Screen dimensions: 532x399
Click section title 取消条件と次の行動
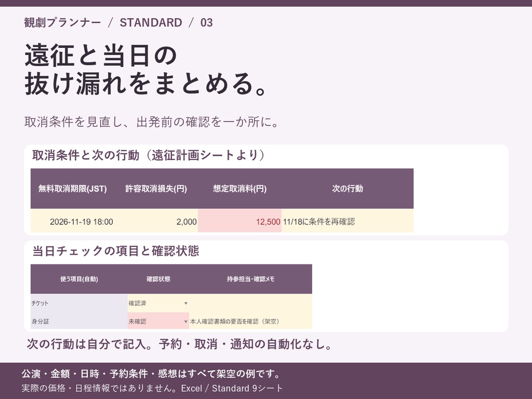point(86,155)
